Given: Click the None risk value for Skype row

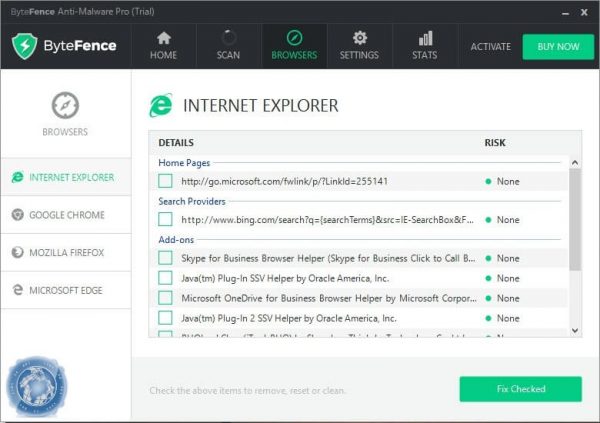Looking at the screenshot, I should tap(508, 258).
